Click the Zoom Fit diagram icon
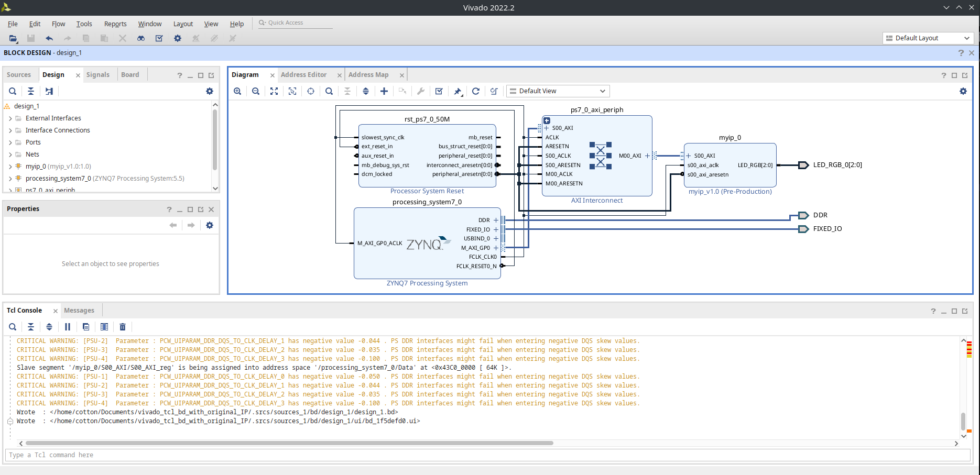 pyautogui.click(x=274, y=91)
